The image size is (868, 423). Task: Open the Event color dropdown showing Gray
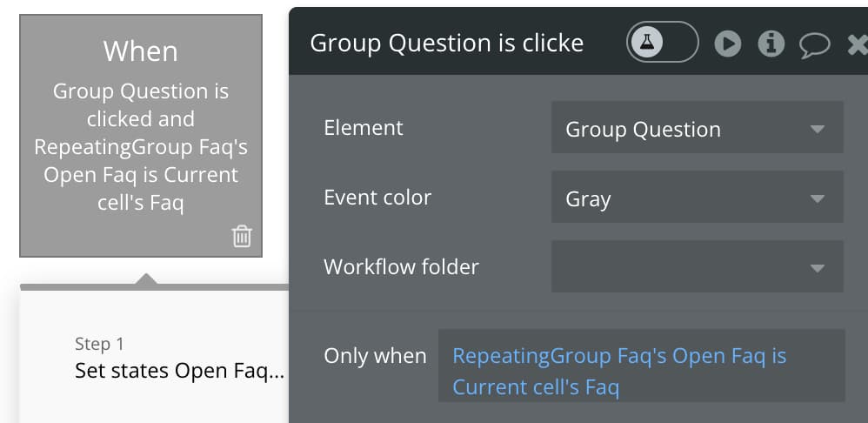tap(697, 197)
